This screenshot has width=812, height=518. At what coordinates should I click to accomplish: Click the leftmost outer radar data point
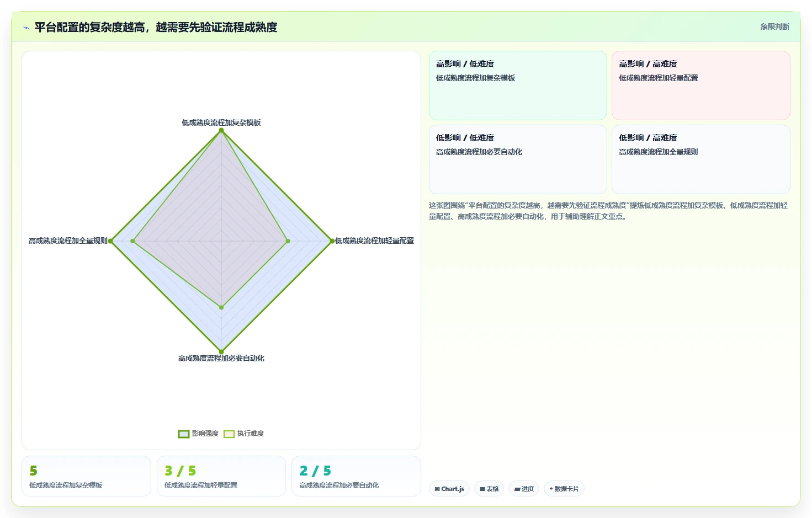click(111, 241)
